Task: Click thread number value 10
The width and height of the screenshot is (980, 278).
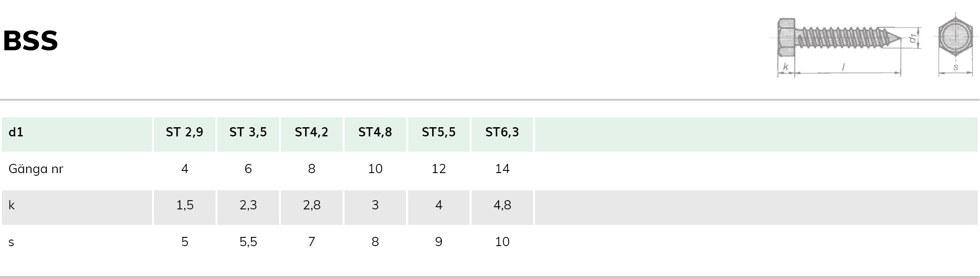Action: coord(375,169)
